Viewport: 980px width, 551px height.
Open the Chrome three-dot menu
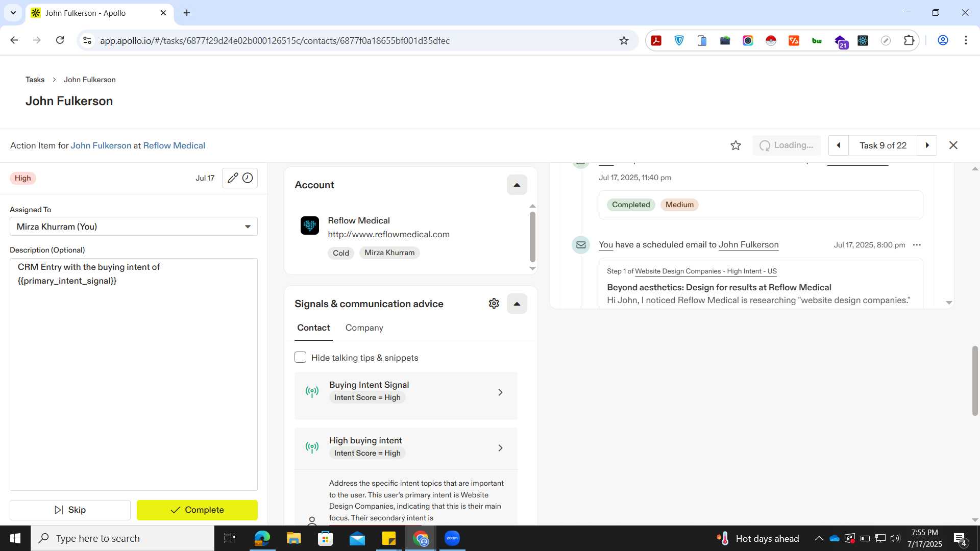click(966, 40)
